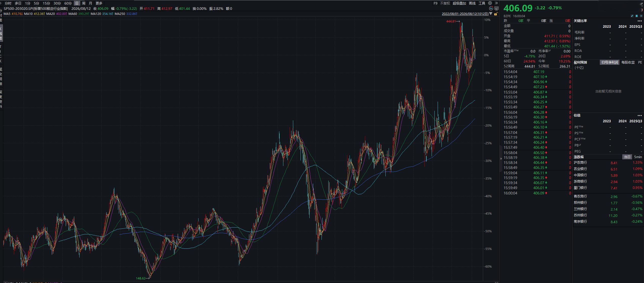644x283 pixels.
Task: Click the date range 2022/08/01-2026/08/12 link
Action: click(x=465, y=14)
